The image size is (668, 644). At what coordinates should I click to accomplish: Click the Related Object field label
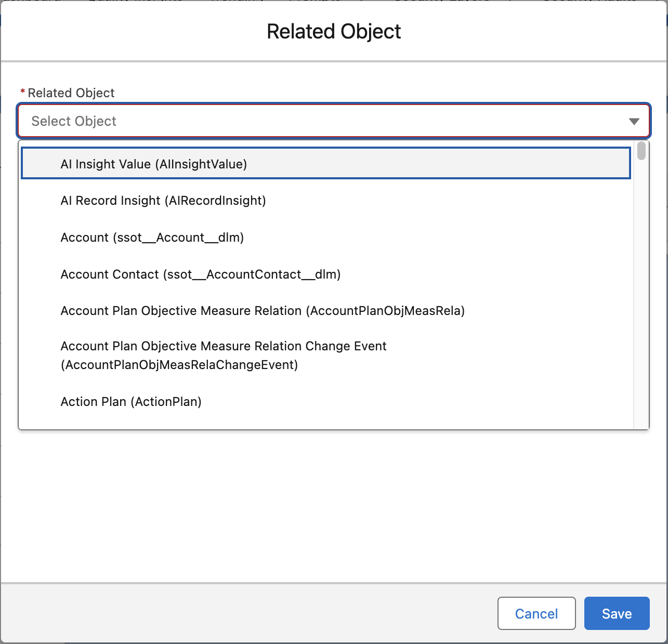71,93
